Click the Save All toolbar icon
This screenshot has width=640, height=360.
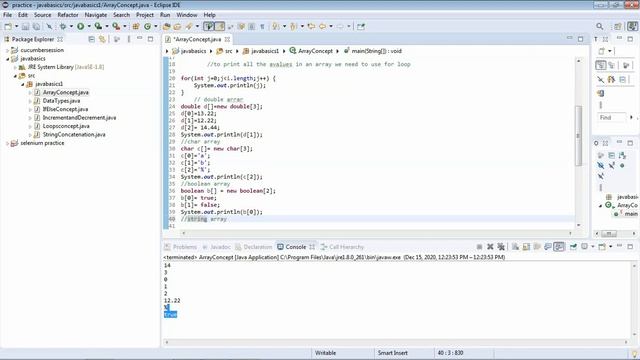point(36,27)
